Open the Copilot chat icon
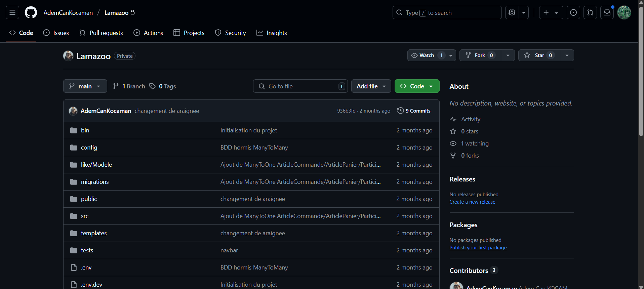This screenshot has width=644, height=289. (512, 13)
